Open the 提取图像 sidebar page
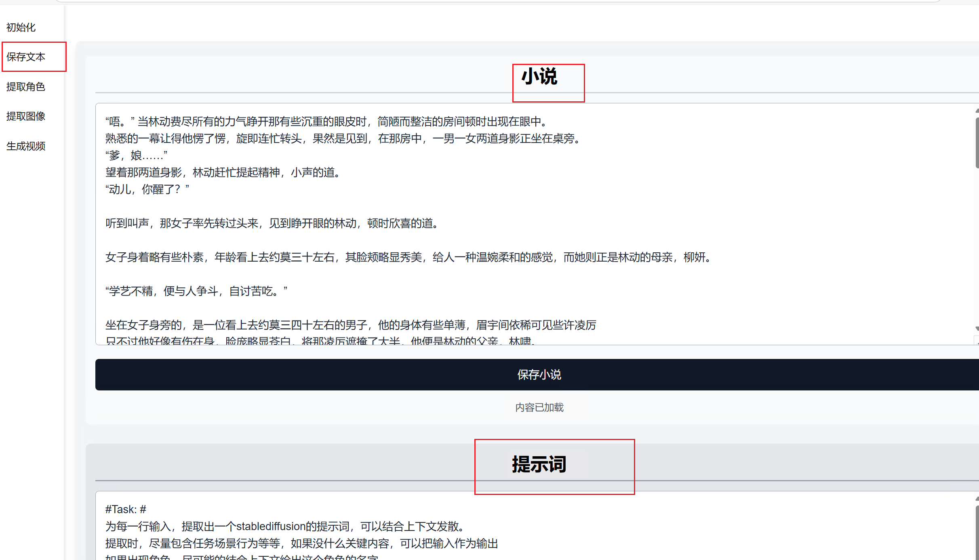The height and width of the screenshot is (560, 979). [26, 116]
